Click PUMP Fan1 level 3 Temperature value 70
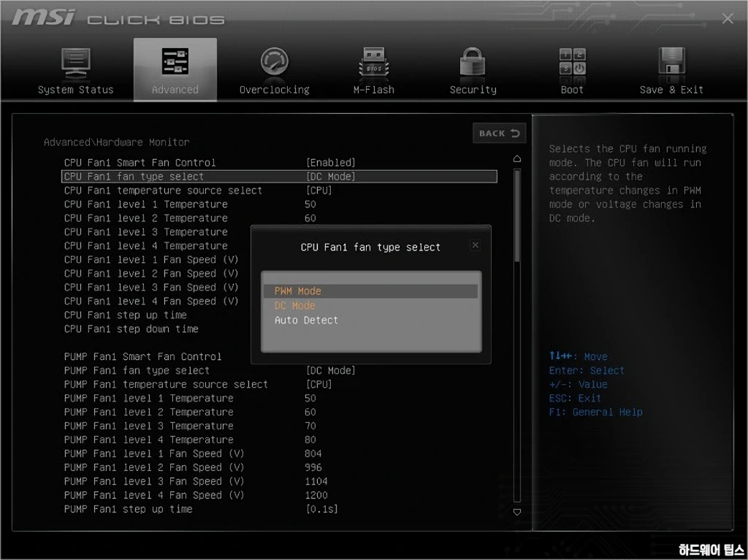The height and width of the screenshot is (560, 748). pos(310,426)
